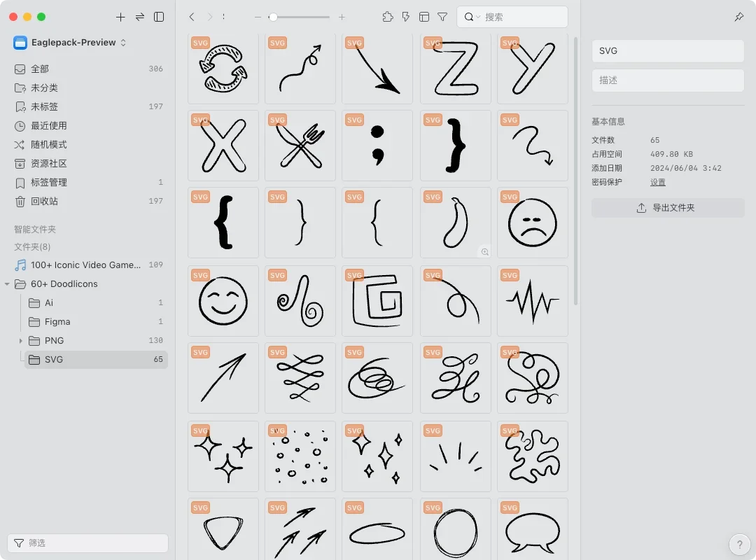Toggle the sidebar panel icon
Image resolution: width=756 pixels, height=560 pixels.
[x=159, y=17]
